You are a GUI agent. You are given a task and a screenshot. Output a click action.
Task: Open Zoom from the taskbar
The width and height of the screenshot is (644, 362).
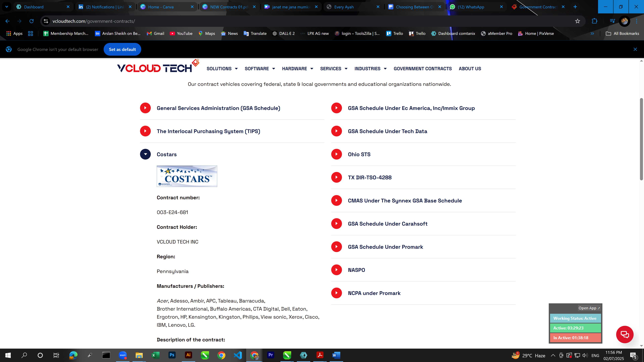[x=123, y=355]
